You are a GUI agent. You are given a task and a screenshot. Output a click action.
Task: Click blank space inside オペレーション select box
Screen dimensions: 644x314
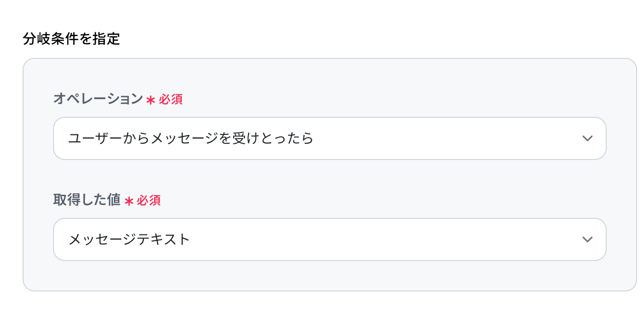(x=442, y=138)
